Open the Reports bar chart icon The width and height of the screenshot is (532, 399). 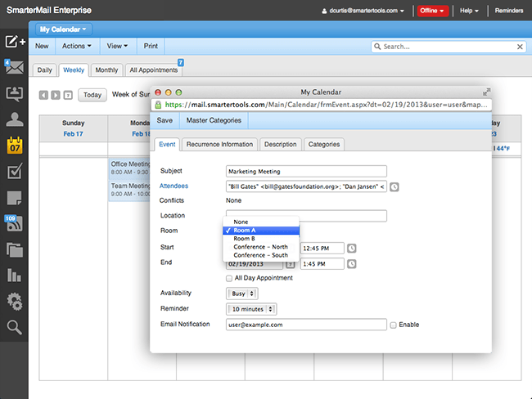pyautogui.click(x=14, y=276)
